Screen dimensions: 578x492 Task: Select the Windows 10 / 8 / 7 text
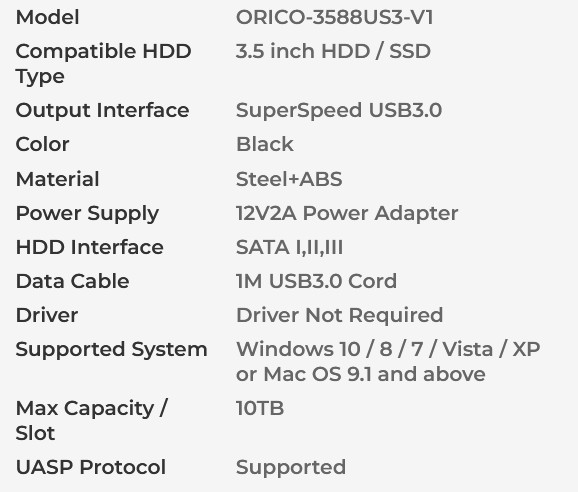[329, 349]
